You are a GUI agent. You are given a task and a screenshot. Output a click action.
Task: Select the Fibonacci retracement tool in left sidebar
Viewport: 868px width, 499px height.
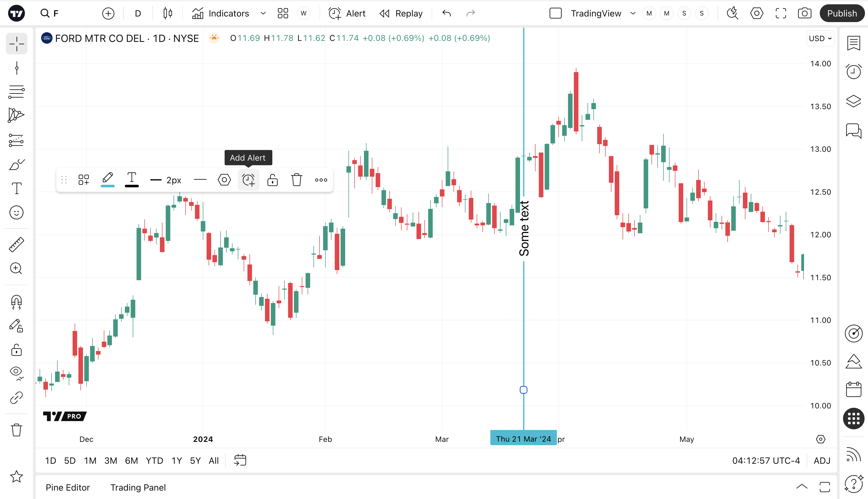click(x=16, y=92)
